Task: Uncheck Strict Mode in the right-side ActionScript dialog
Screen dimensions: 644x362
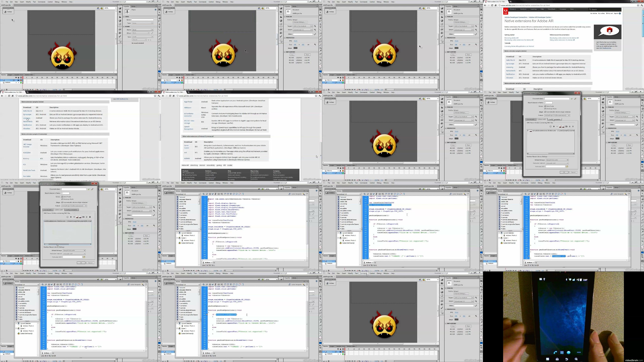Action: (545, 106)
